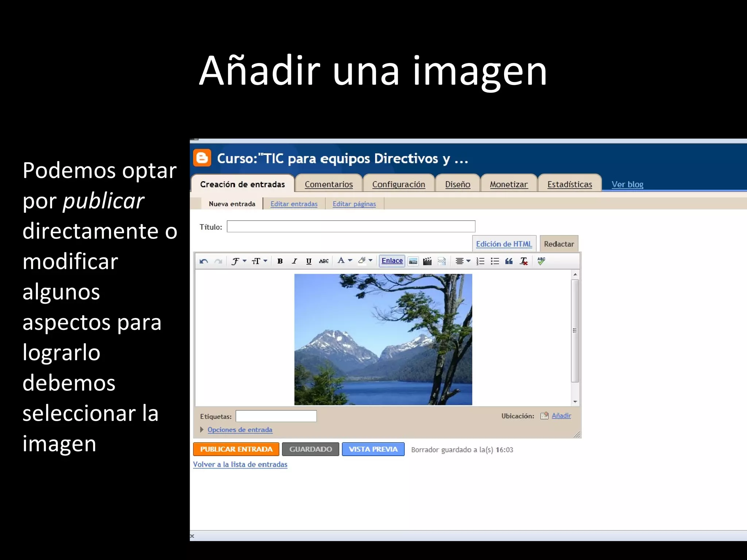Open the font size dropdown
This screenshot has height=560, width=747.
coord(259,261)
